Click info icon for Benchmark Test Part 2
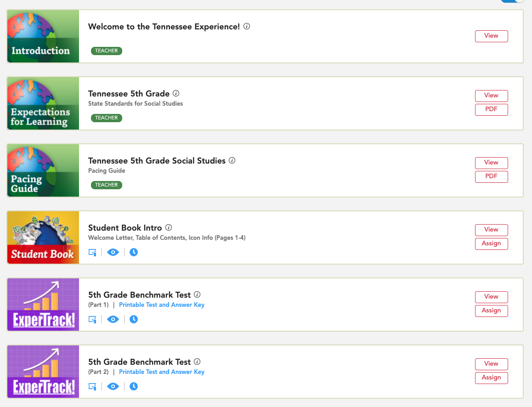This screenshot has width=532, height=407. pos(197,362)
